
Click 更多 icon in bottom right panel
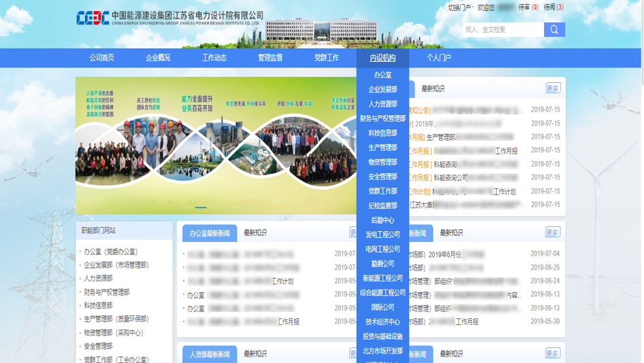(552, 353)
